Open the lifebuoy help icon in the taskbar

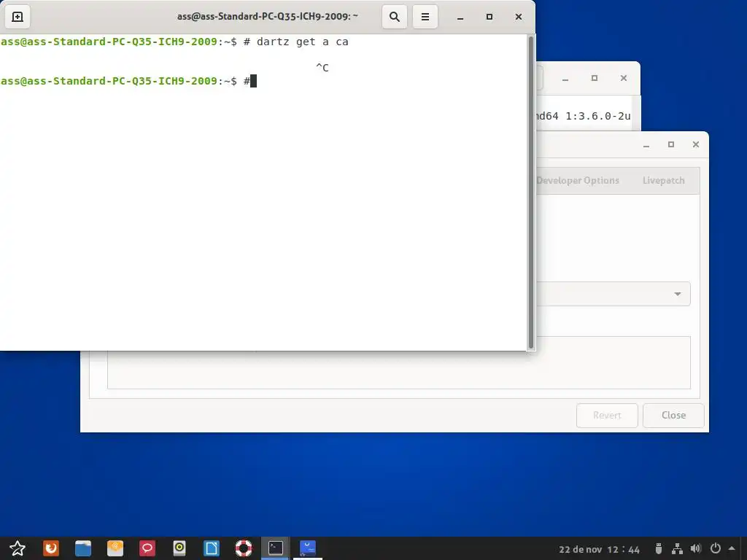point(244,548)
